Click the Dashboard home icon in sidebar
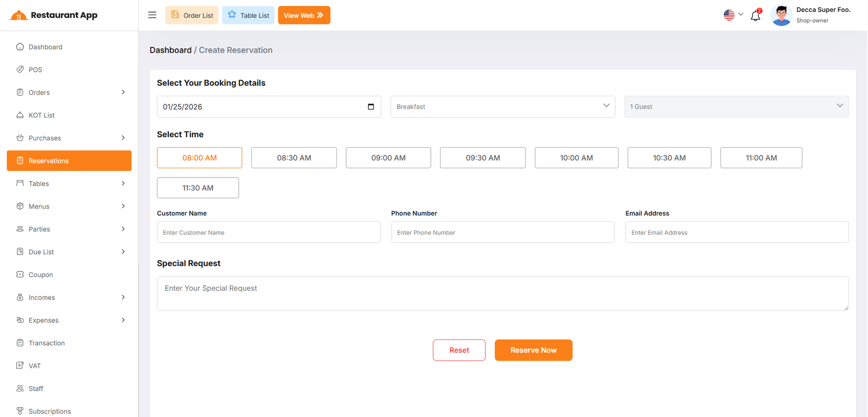868x417 pixels. point(20,47)
